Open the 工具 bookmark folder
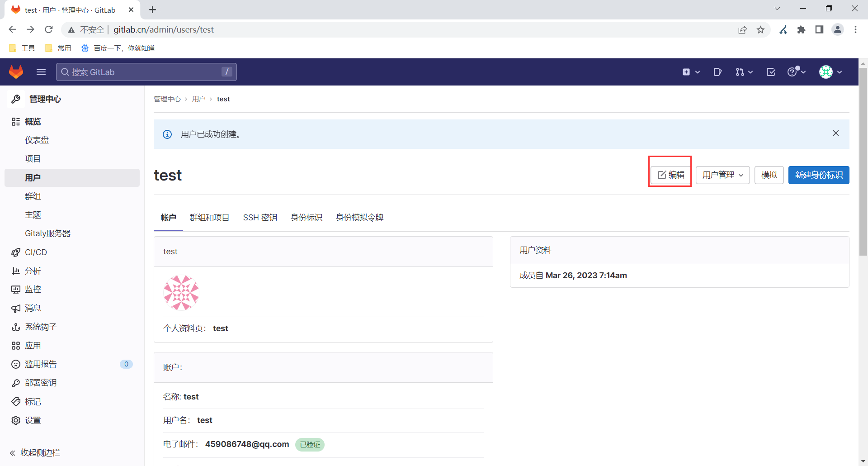This screenshot has height=466, width=868. pyautogui.click(x=22, y=48)
